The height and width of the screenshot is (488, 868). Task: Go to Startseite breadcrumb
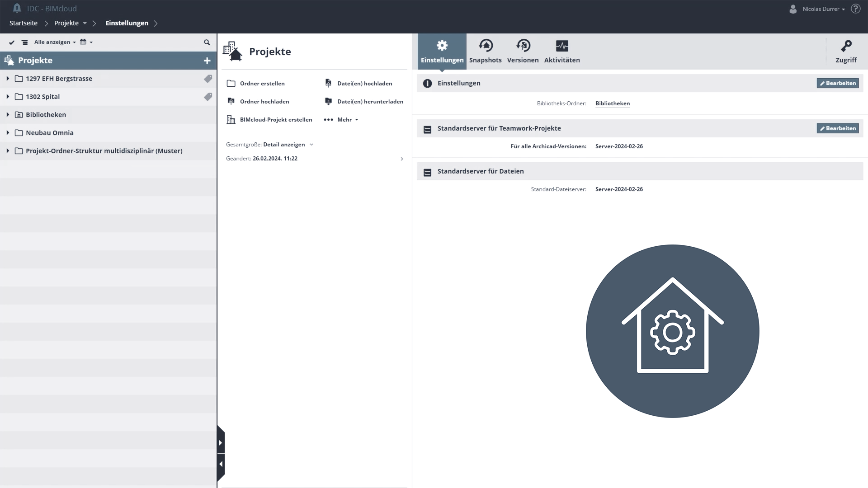tap(24, 23)
